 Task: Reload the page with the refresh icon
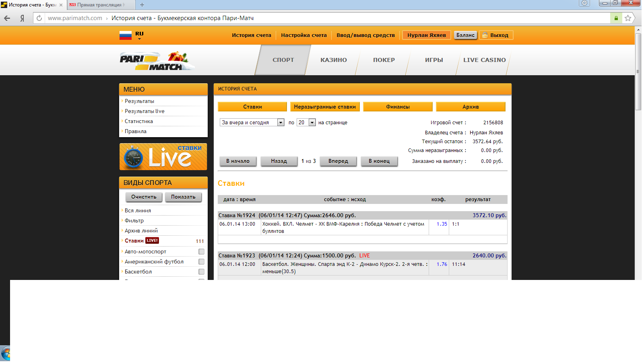click(x=39, y=18)
